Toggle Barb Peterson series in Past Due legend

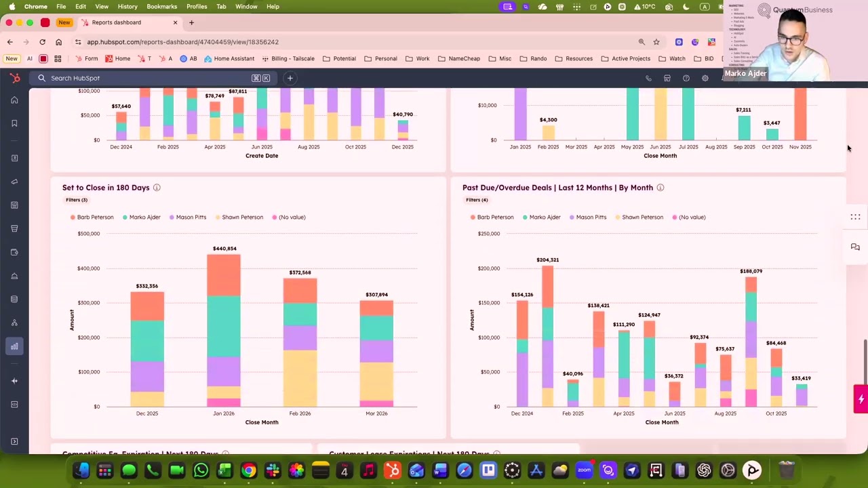[492, 218]
